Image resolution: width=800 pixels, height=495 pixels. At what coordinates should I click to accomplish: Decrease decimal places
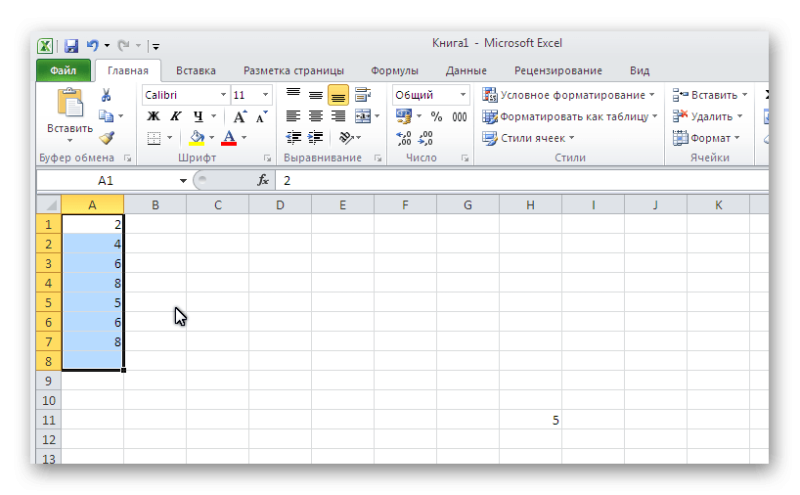pos(426,138)
